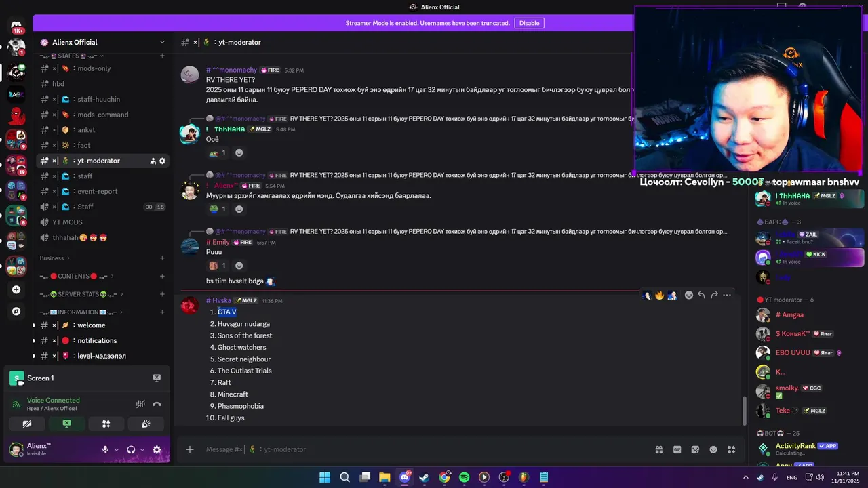Image resolution: width=868 pixels, height=488 pixels.
Task: Discover servers compass icon
Action: 16,312
